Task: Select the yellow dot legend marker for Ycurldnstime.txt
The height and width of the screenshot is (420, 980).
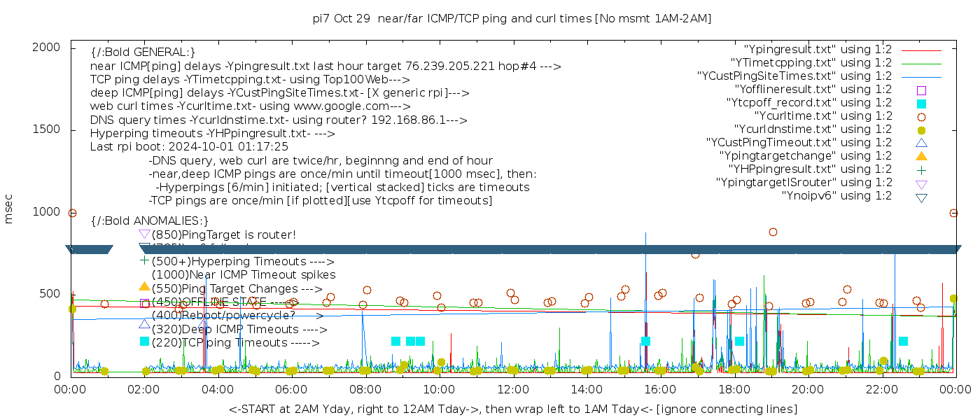Action: coord(921,129)
